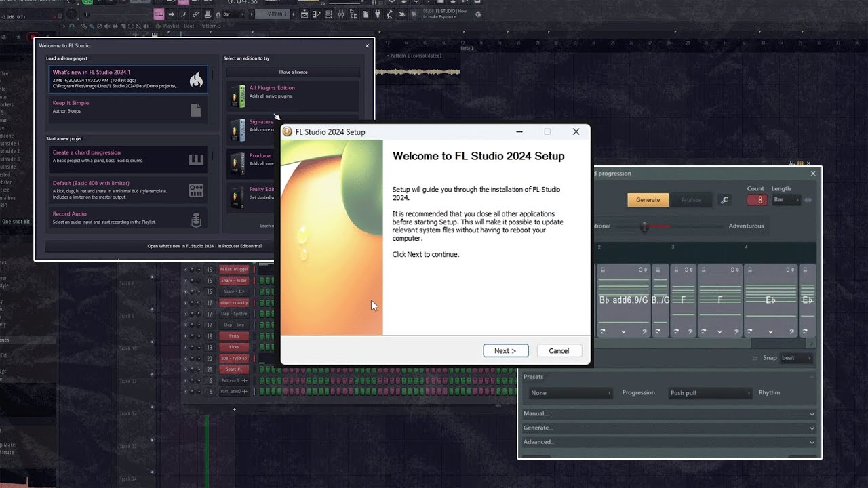Click the Analyze button in chord progression window

pyautogui.click(x=691, y=200)
